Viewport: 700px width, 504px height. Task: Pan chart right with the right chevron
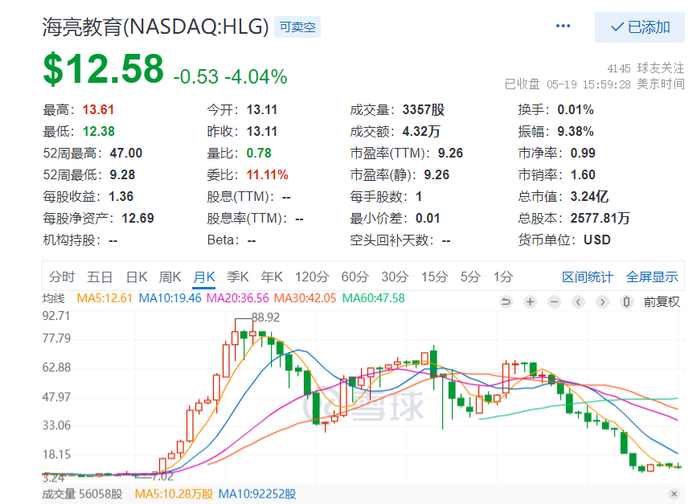click(x=602, y=302)
